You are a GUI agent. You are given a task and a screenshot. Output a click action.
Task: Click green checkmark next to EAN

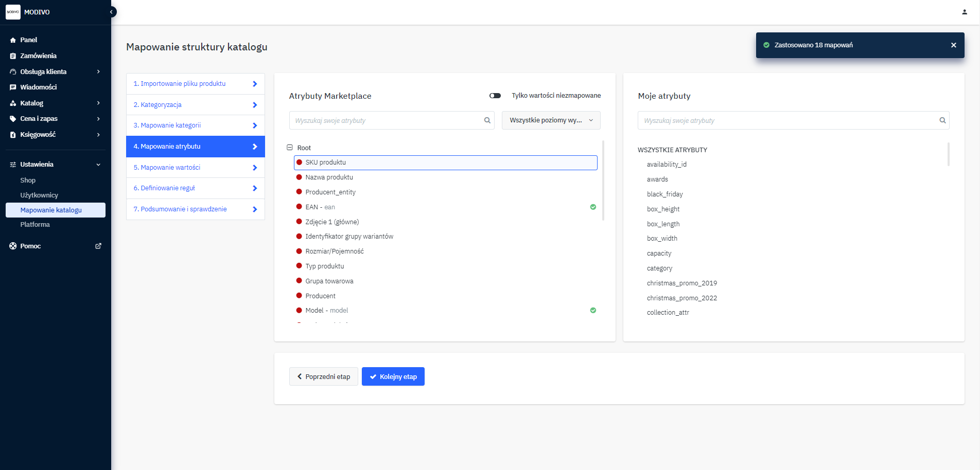593,207
